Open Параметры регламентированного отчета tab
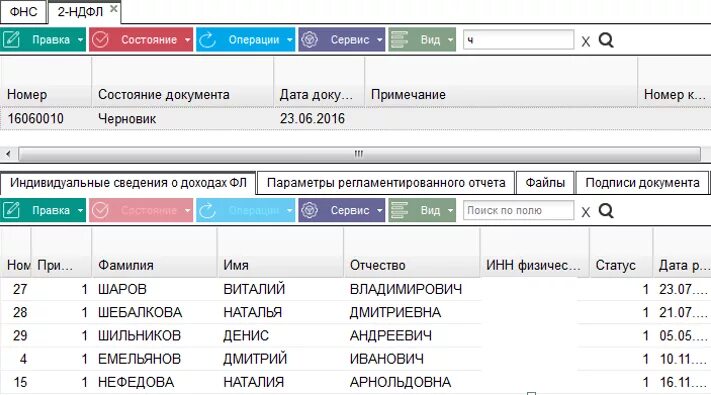Viewport: 711px width, 395px height. [x=386, y=183]
